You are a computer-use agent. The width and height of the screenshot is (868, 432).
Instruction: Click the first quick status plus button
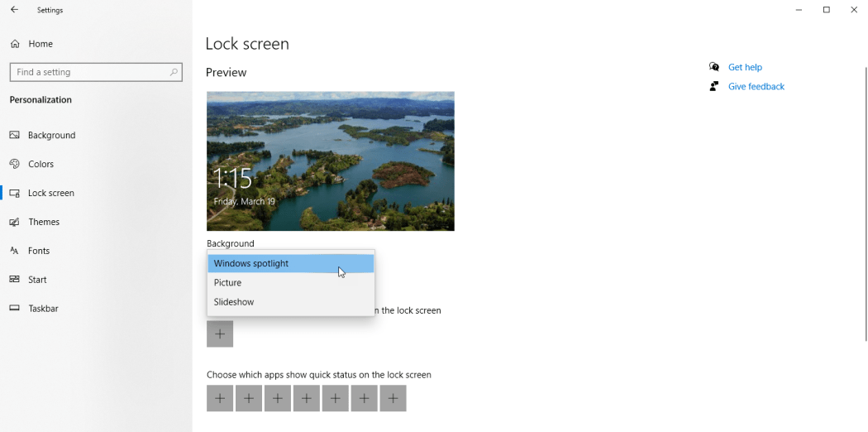pos(220,398)
